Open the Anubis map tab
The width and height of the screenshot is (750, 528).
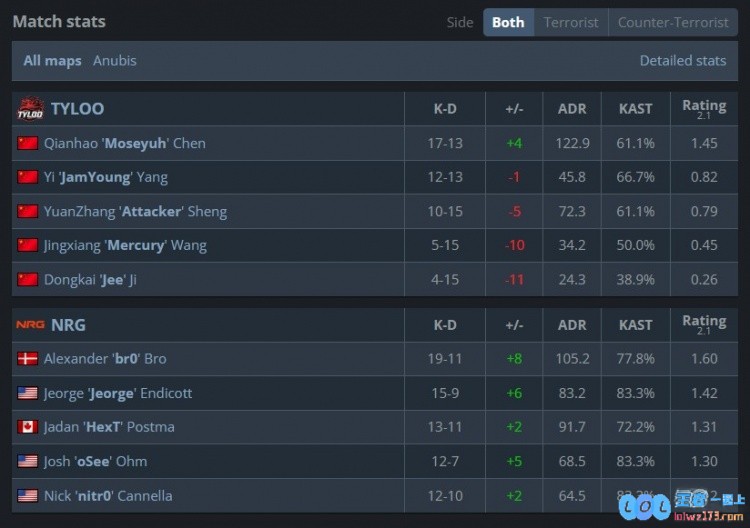coord(115,61)
